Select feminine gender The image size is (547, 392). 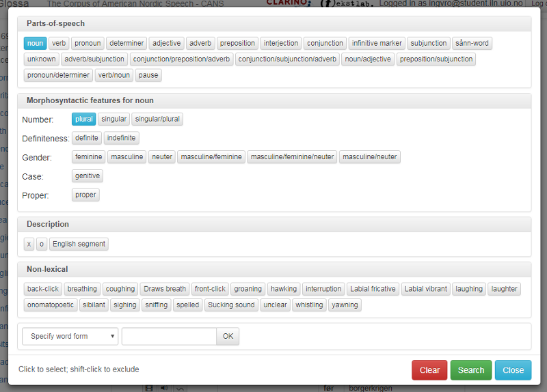pyautogui.click(x=89, y=157)
